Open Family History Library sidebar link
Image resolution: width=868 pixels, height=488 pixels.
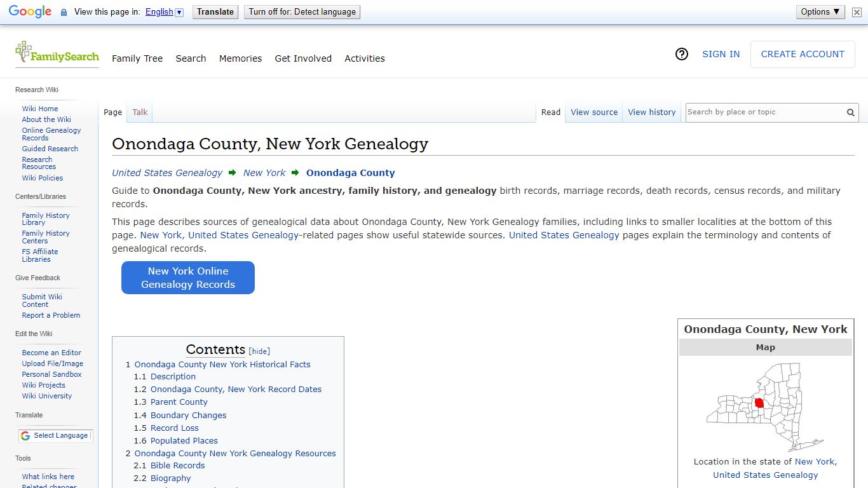(x=46, y=219)
